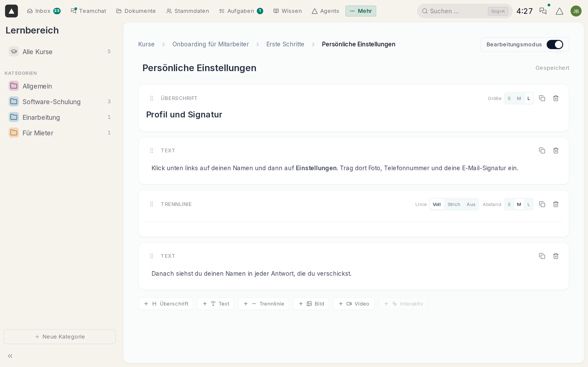This screenshot has width=588, height=367.
Task: Collapse the sidebar with double-chevron icon
Action: point(10,356)
